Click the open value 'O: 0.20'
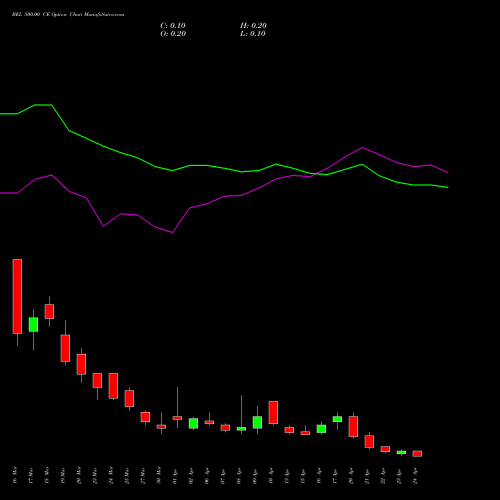 point(173,34)
